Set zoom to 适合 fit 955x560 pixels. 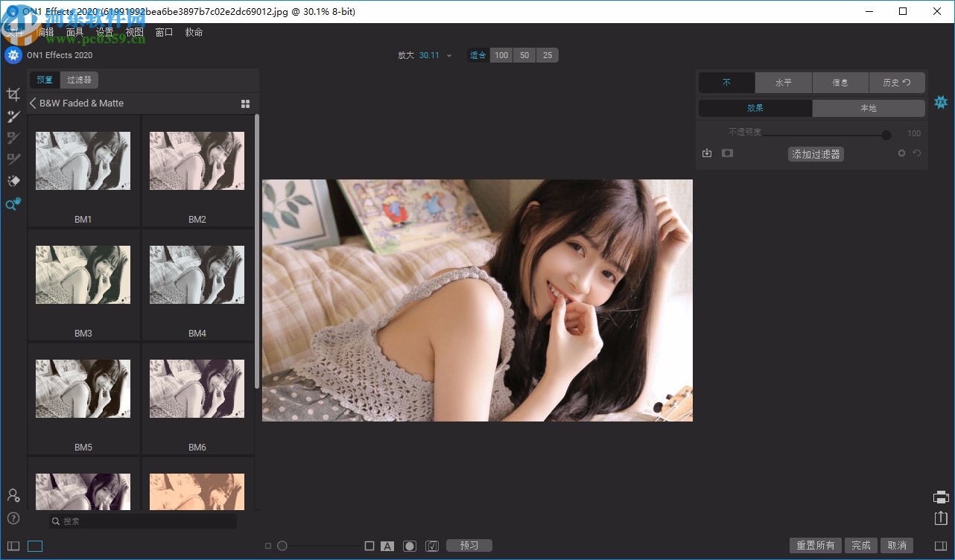tap(477, 55)
